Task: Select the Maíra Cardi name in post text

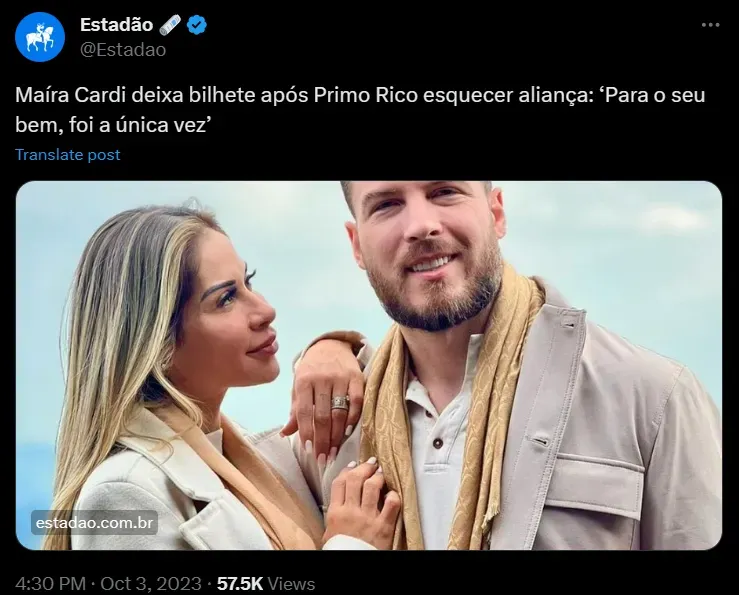Action: 71,95
